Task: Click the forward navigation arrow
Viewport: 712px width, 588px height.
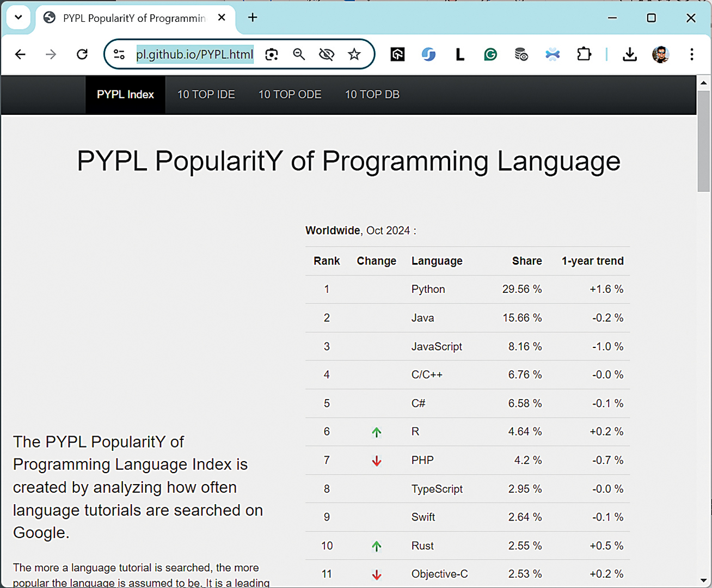Action: coord(51,54)
